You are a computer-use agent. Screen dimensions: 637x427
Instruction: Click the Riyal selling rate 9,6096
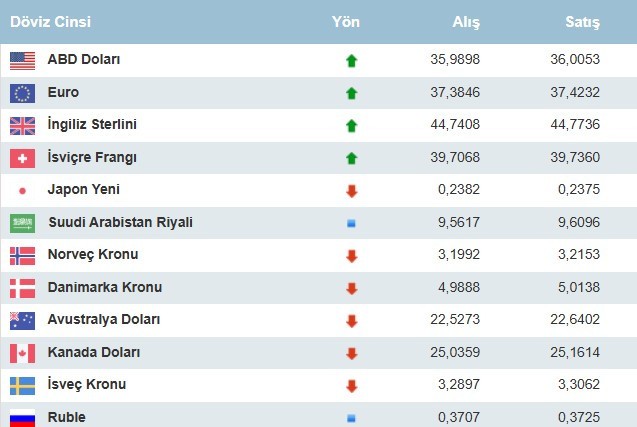[x=578, y=222]
